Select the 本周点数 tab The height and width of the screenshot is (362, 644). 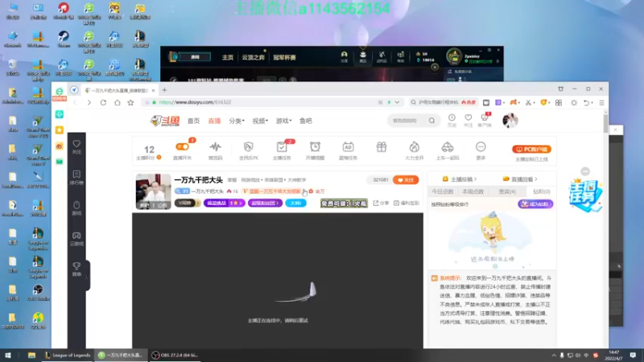(473, 191)
